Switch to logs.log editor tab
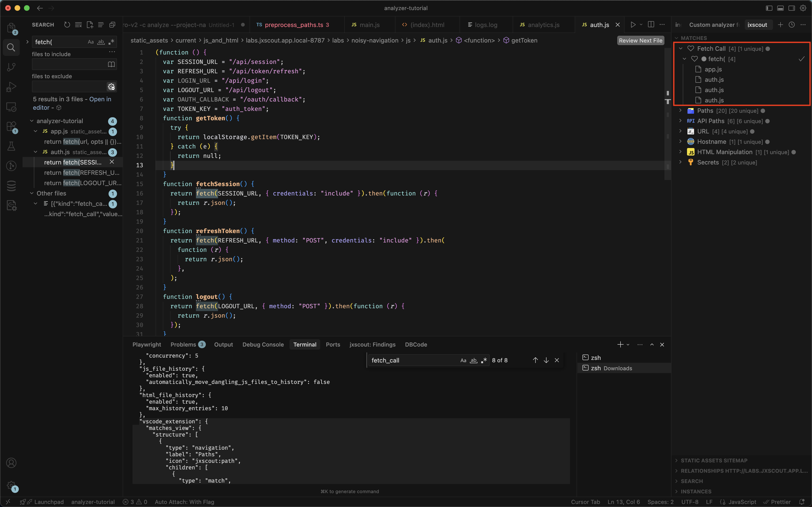 (486, 25)
